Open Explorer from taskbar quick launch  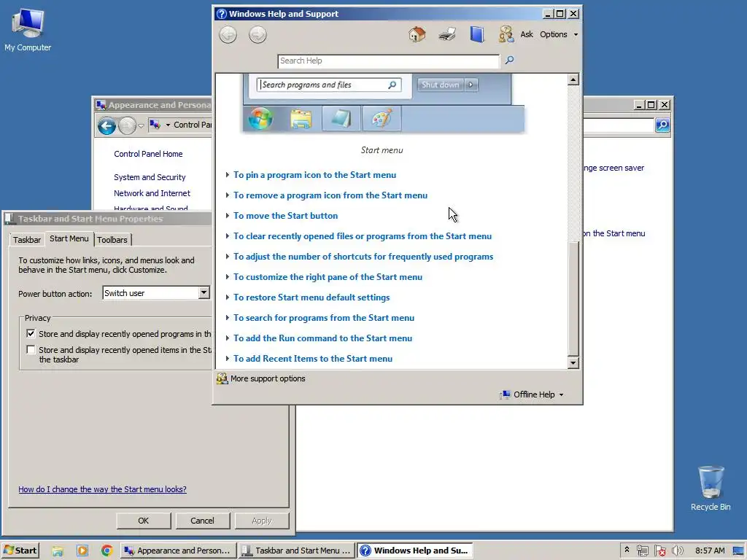point(58,551)
